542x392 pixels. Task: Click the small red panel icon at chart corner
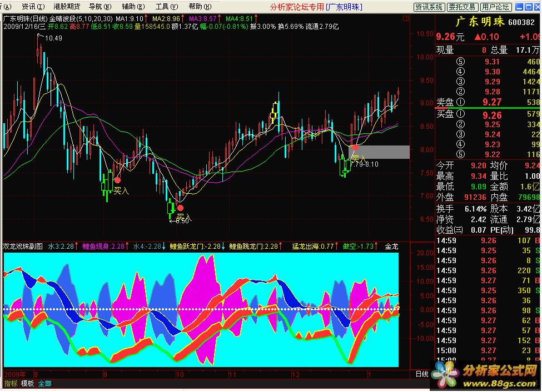[x=406, y=18]
